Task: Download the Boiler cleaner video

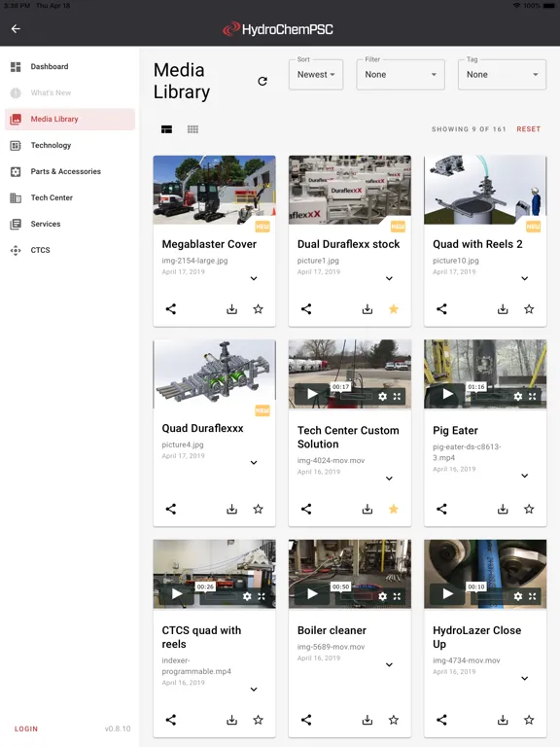Action: pos(367,720)
